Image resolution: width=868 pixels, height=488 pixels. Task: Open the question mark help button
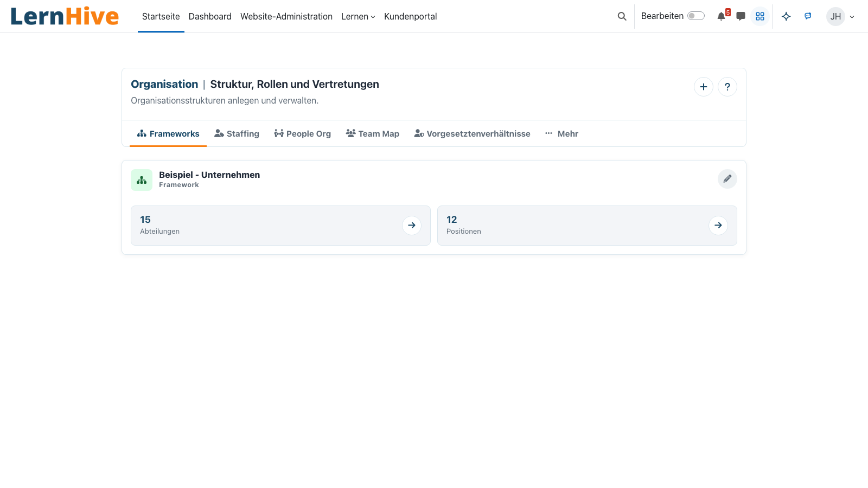click(x=727, y=87)
